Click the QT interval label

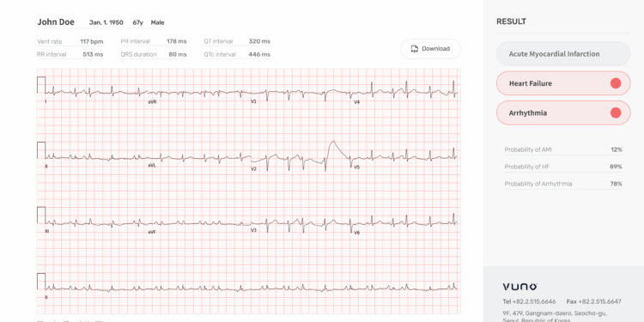(218, 41)
